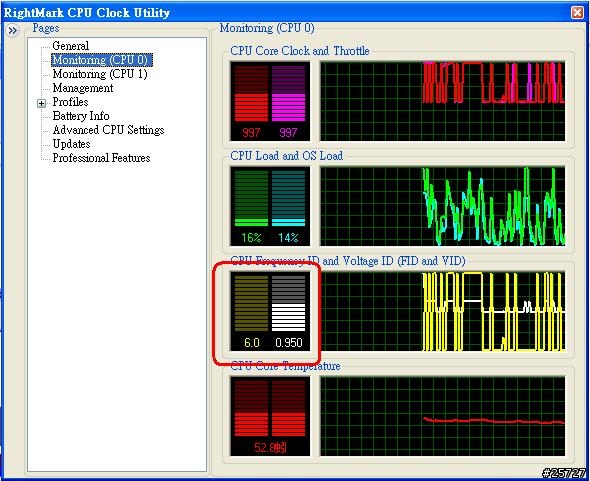
Task: Click the cyan 14% OS load meter
Action: tap(288, 198)
